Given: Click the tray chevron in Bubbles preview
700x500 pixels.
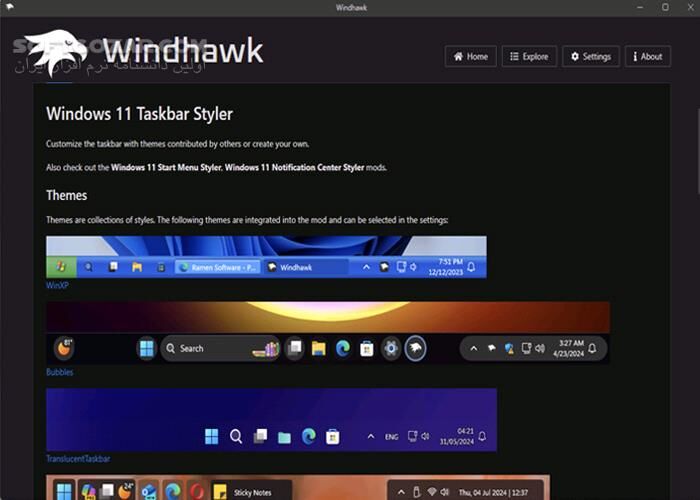Looking at the screenshot, I should [474, 348].
